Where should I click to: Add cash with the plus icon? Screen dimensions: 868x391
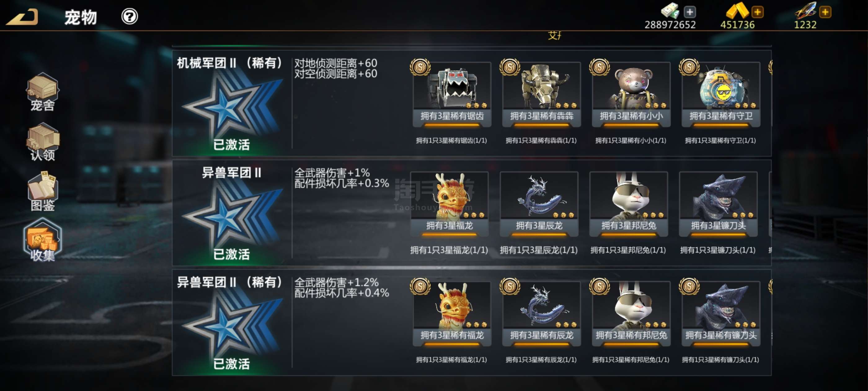(690, 12)
